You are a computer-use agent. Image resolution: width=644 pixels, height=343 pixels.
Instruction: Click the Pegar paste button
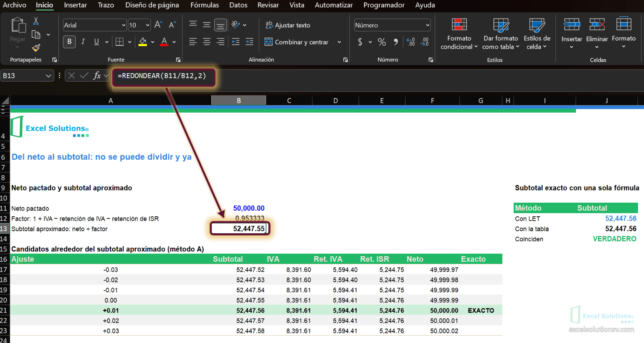[x=18, y=32]
